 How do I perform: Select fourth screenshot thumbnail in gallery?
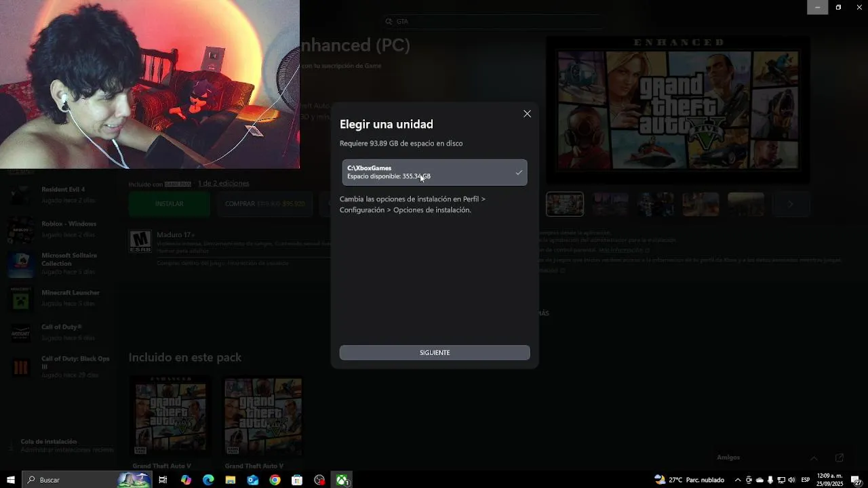pos(701,204)
